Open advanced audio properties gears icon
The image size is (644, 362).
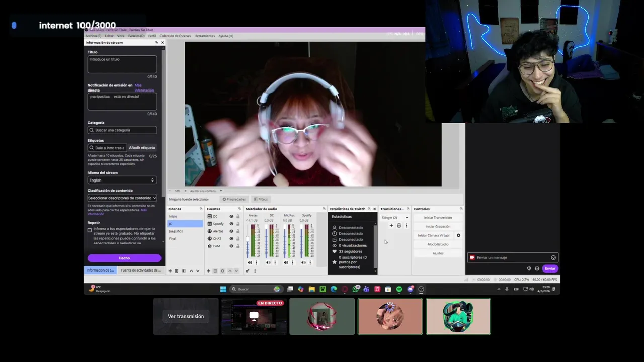pos(248,271)
